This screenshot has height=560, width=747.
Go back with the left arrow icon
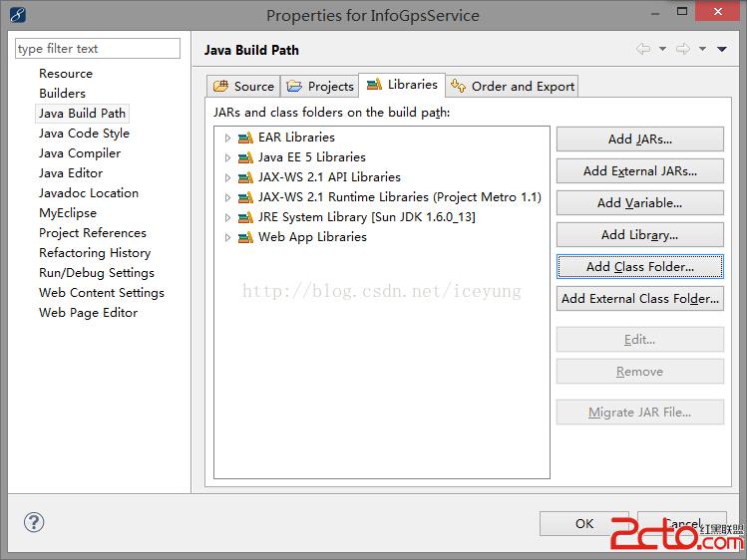[x=643, y=49]
